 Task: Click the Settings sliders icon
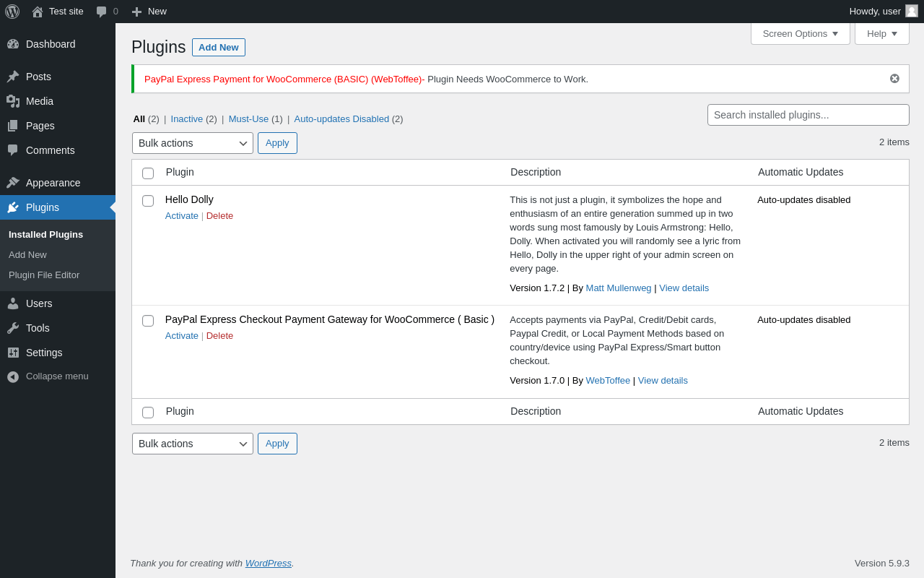(x=13, y=353)
